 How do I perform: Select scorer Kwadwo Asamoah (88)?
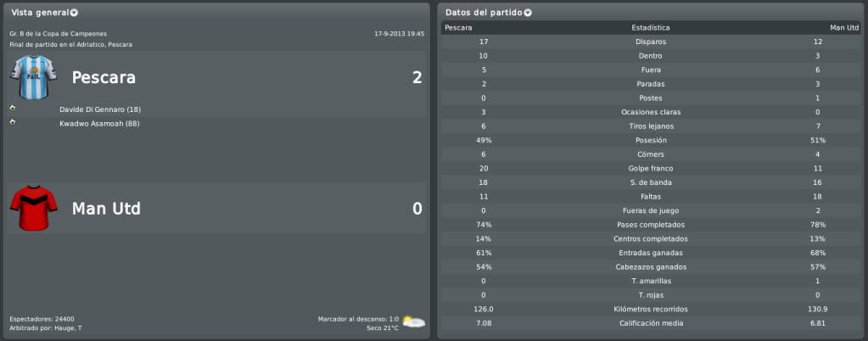tap(99, 124)
